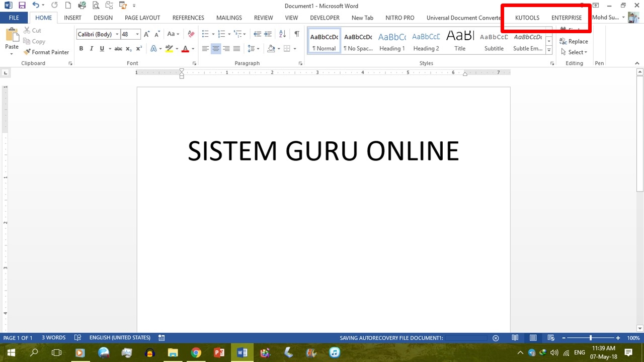This screenshot has height=362, width=644.
Task: Click the Paste clipboard icon
Action: 12,35
